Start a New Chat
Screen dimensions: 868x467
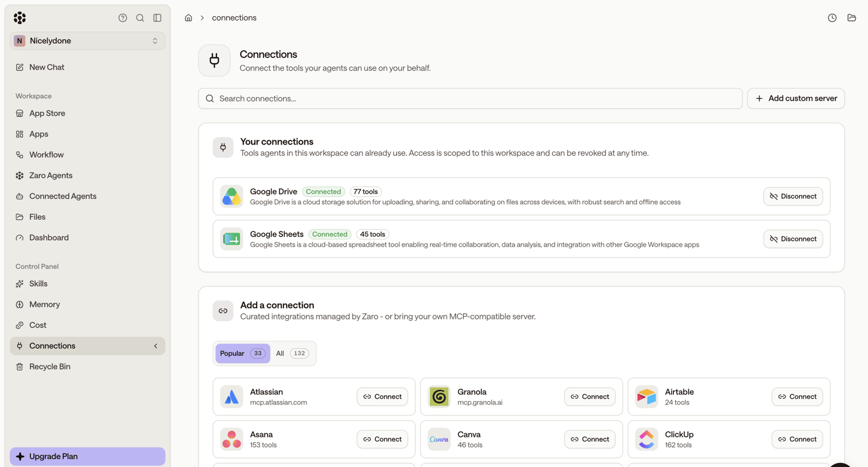tap(87, 67)
